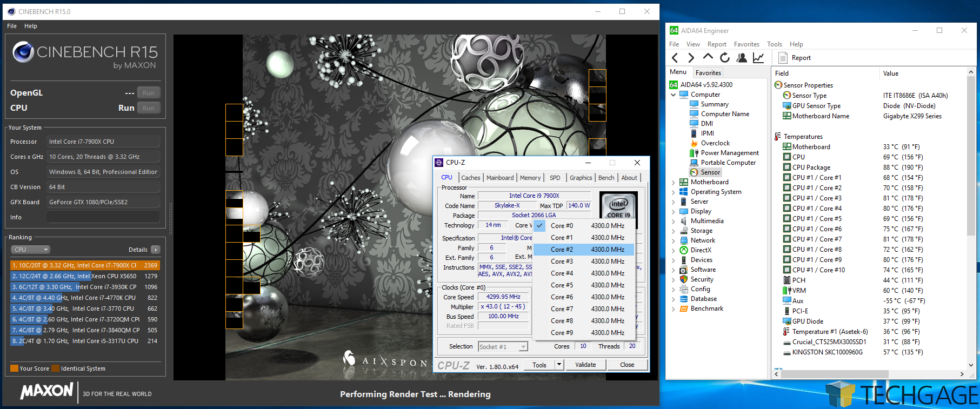The image size is (980, 409).
Task: Click the Run button for CPU test
Action: coord(149,108)
